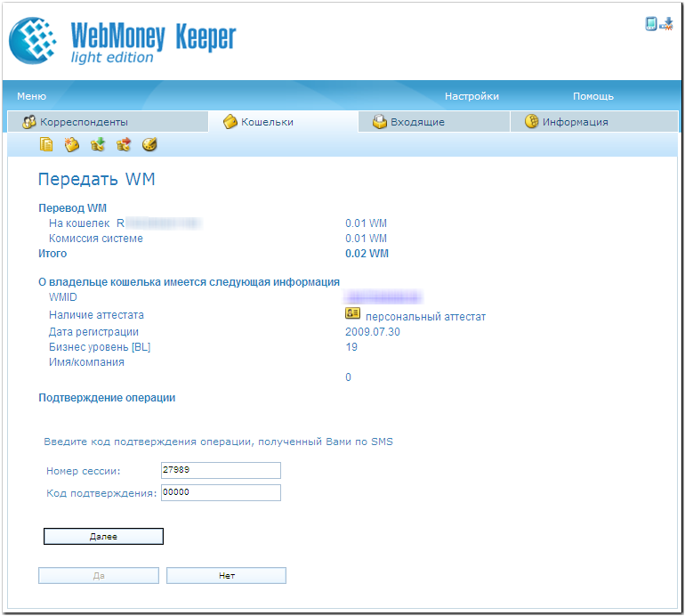Open the Меню menu
The image size is (685, 616).
(x=31, y=96)
